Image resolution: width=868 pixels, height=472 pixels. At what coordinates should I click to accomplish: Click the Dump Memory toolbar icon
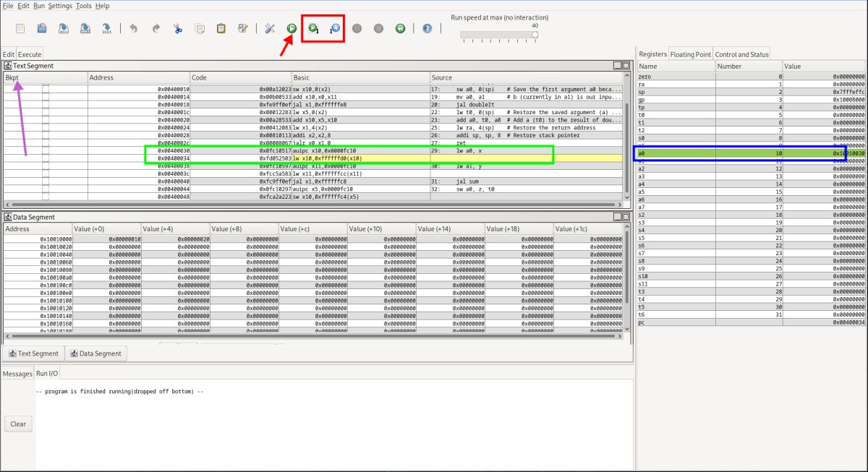pyautogui.click(x=107, y=28)
